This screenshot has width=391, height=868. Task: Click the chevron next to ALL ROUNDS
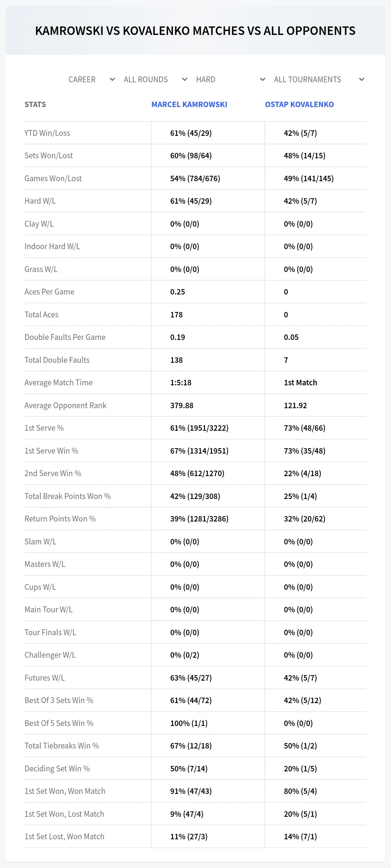click(184, 80)
